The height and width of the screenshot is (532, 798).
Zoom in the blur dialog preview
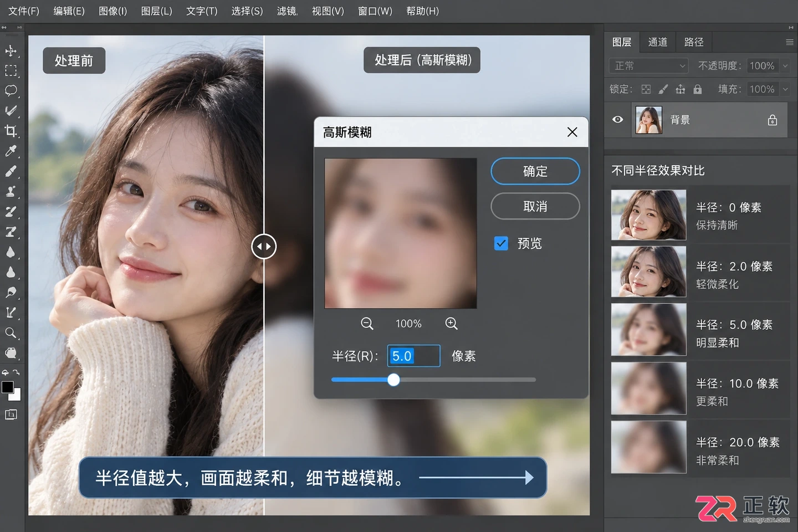451,324
